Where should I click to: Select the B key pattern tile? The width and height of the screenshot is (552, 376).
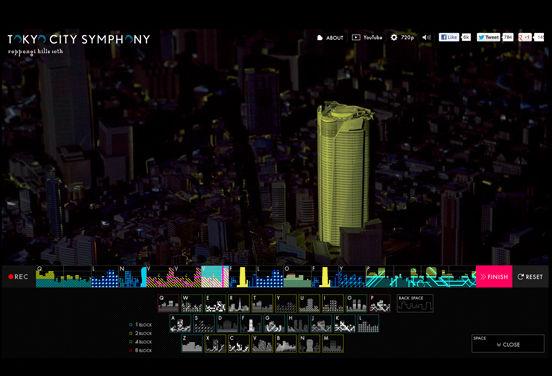pyautogui.click(x=286, y=344)
